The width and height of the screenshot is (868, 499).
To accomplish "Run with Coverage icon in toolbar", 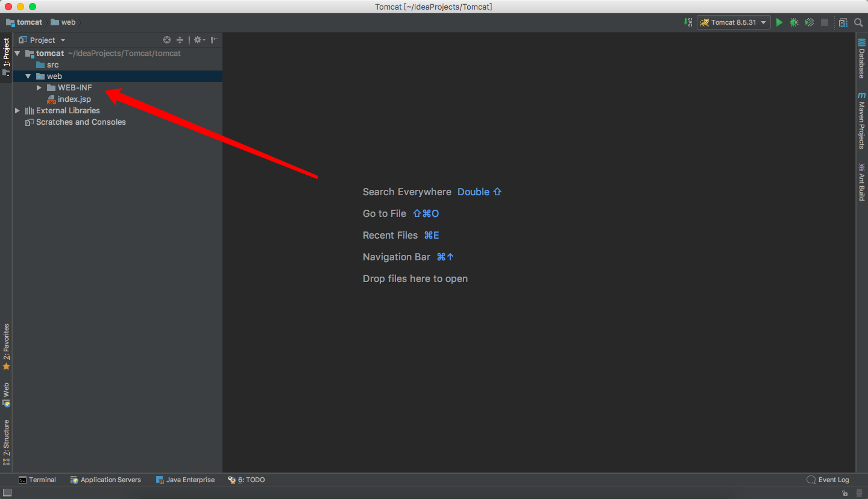I will pyautogui.click(x=810, y=22).
